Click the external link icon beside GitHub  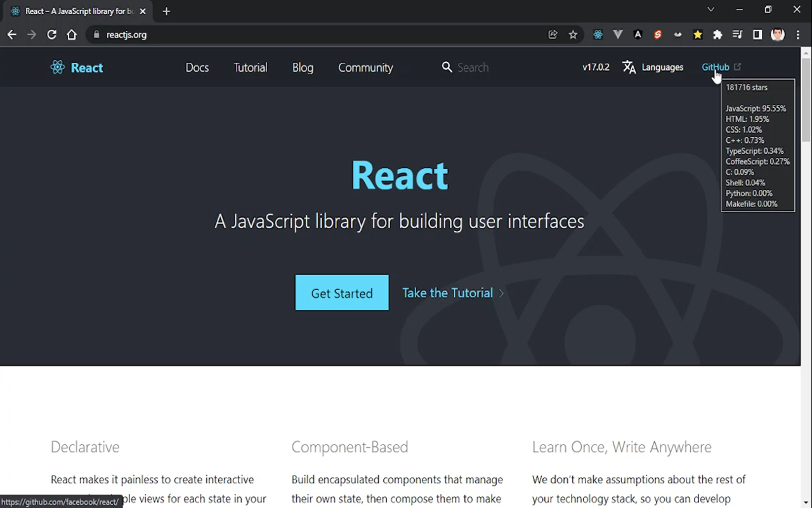pyautogui.click(x=737, y=67)
